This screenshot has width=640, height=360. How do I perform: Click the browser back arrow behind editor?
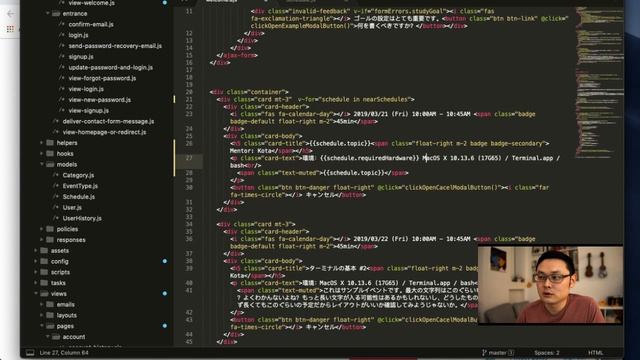11,13
